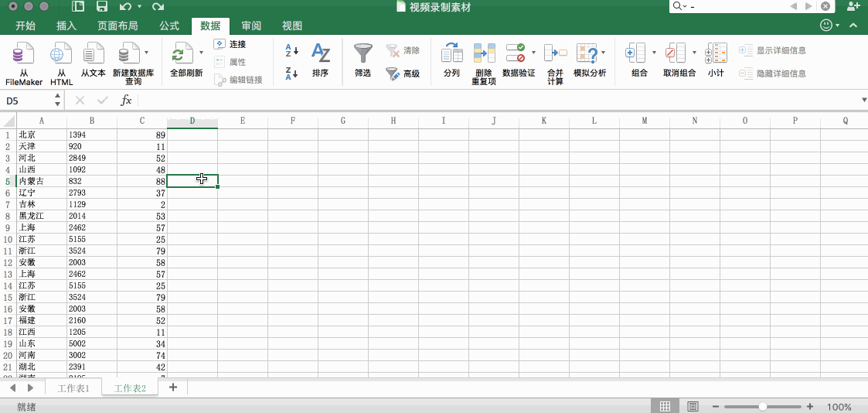The image size is (868, 413).
Task: Click the share person icon
Action: (853, 6)
